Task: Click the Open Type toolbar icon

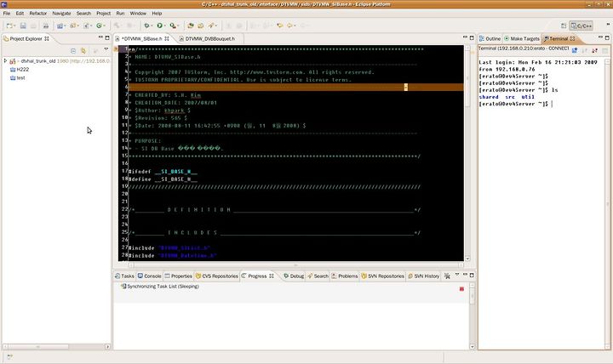Action: (191, 26)
